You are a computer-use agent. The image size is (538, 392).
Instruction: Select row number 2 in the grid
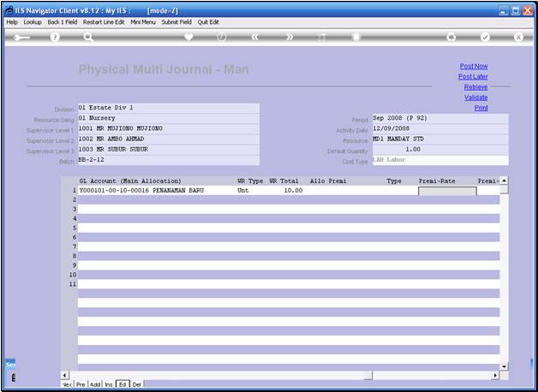pos(75,199)
